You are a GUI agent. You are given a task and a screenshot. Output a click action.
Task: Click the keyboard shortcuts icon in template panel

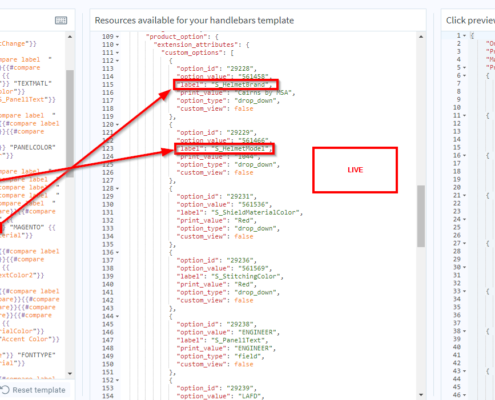click(x=61, y=21)
